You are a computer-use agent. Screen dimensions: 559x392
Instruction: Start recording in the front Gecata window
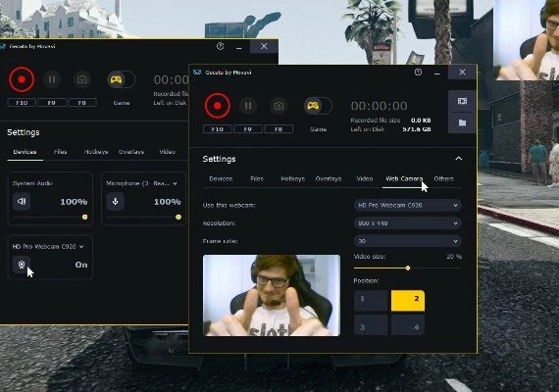click(217, 106)
